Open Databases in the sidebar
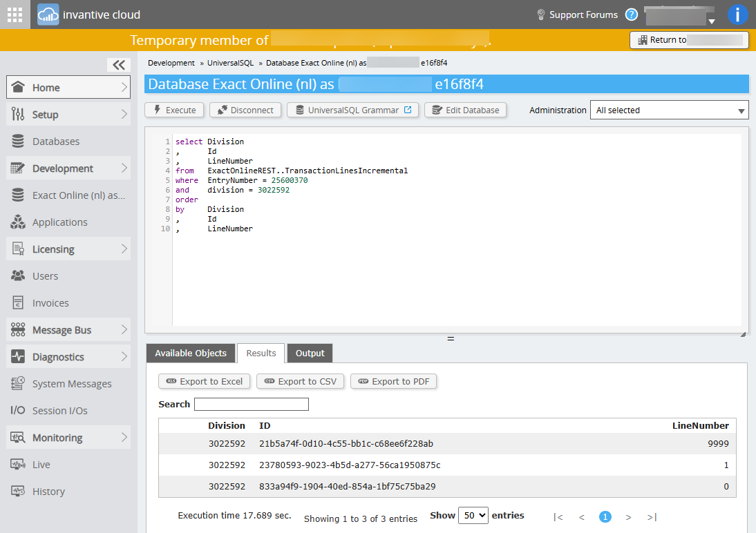Viewport: 756px width, 533px height. (55, 142)
